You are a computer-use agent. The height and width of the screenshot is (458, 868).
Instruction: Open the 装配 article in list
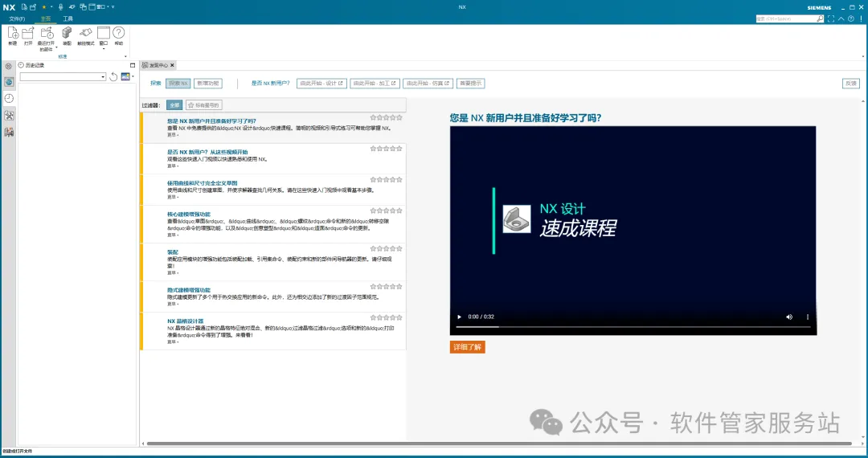click(x=173, y=252)
